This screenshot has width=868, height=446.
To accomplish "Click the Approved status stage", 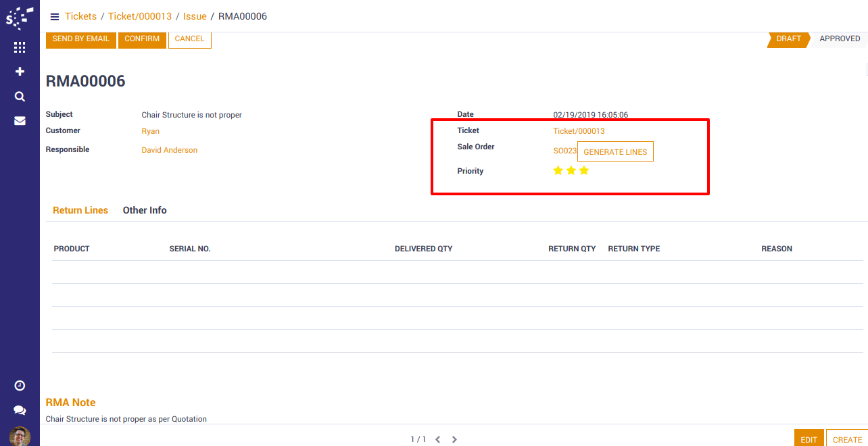I will pos(839,39).
